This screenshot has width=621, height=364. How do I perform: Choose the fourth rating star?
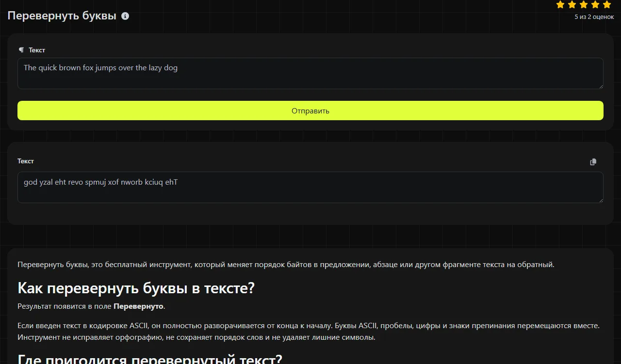point(595,5)
